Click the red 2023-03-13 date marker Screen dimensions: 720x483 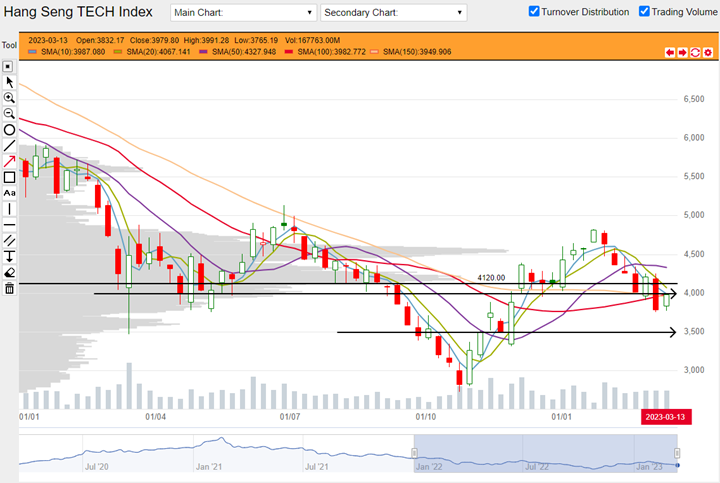click(666, 417)
